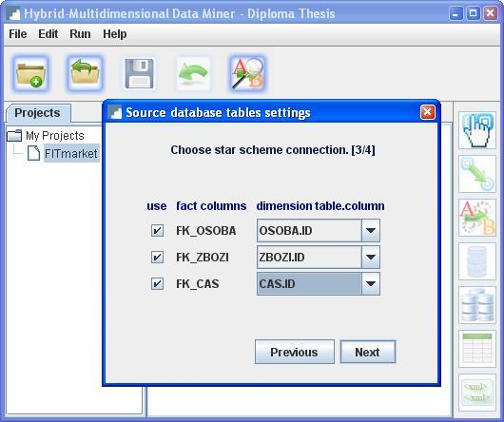The image size is (504, 422).
Task: Click the A-to-B transformation icon in right sidebar
Action: [477, 218]
